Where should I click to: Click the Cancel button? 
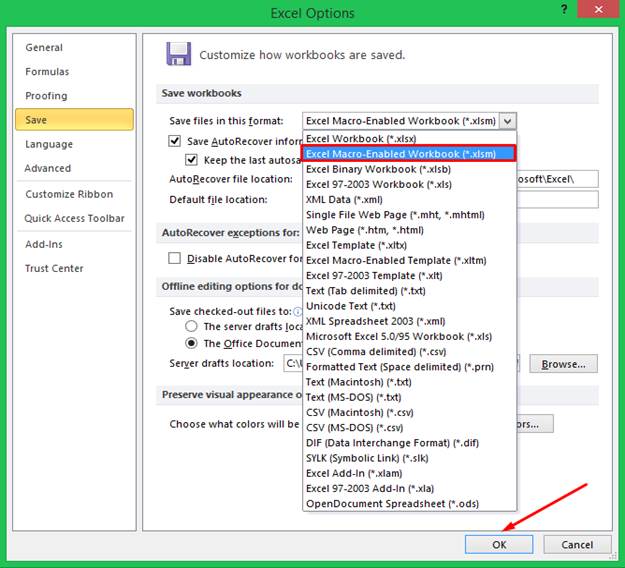click(577, 545)
